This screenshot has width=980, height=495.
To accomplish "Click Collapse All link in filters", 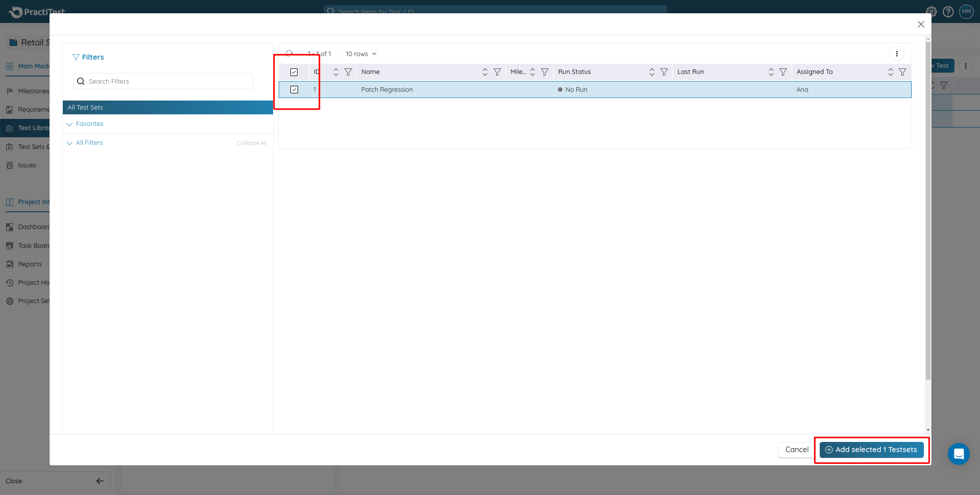I will tap(252, 143).
